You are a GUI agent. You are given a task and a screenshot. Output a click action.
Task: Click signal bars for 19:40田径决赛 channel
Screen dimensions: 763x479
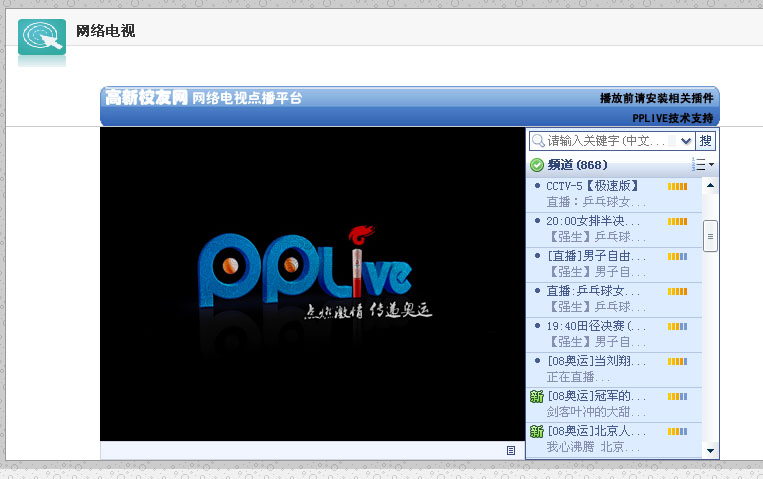click(x=677, y=327)
